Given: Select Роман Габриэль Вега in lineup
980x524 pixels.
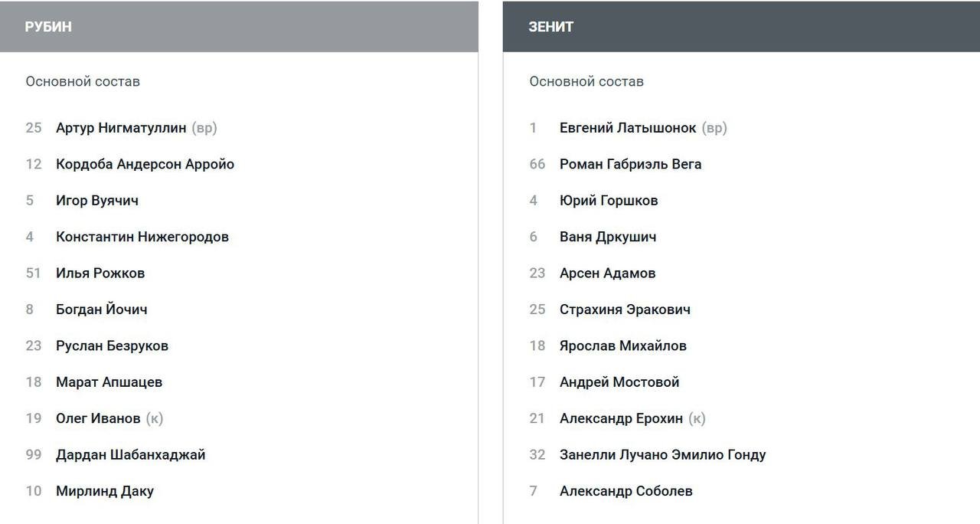Looking at the screenshot, I should tap(630, 164).
